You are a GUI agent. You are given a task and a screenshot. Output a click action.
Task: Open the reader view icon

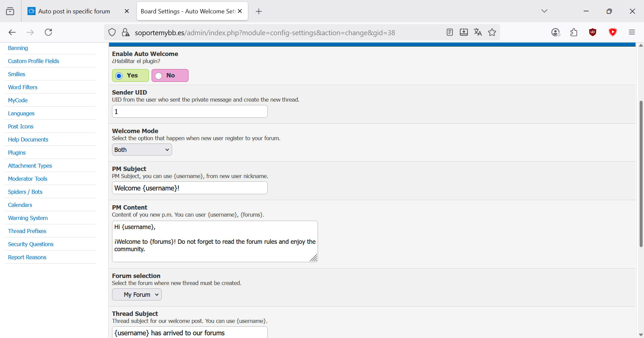pyautogui.click(x=450, y=32)
